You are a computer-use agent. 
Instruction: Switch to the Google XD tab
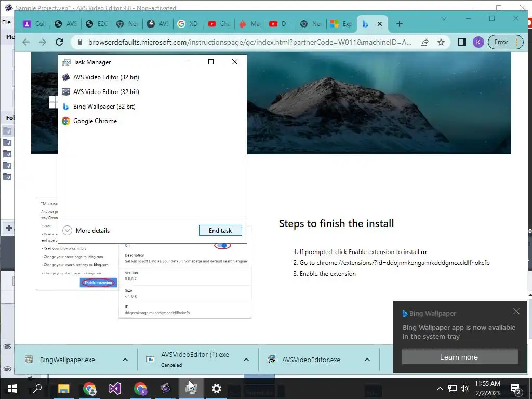(188, 24)
